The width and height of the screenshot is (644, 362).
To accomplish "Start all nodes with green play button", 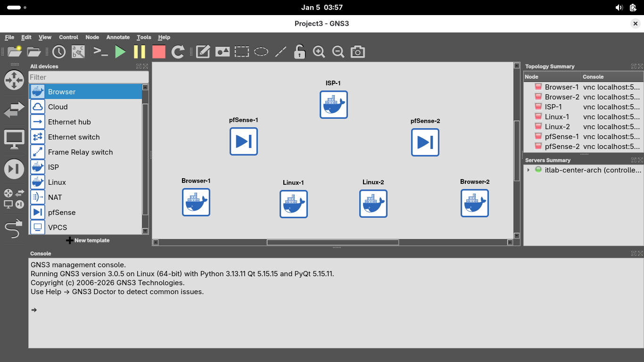I will pos(121,52).
